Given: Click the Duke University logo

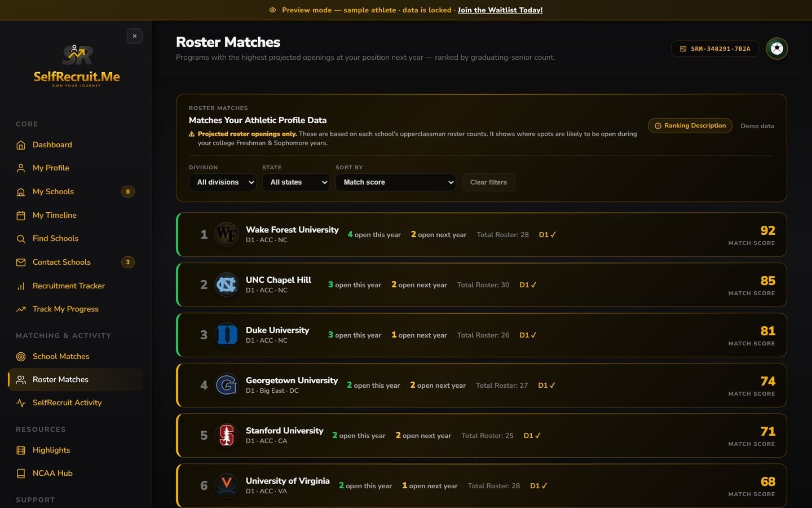Looking at the screenshot, I should point(227,335).
